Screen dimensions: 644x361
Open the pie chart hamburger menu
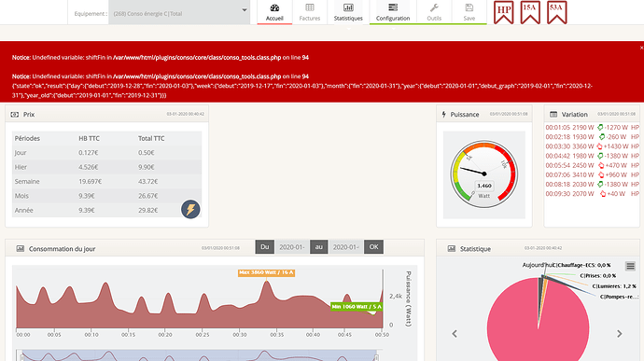(x=630, y=266)
